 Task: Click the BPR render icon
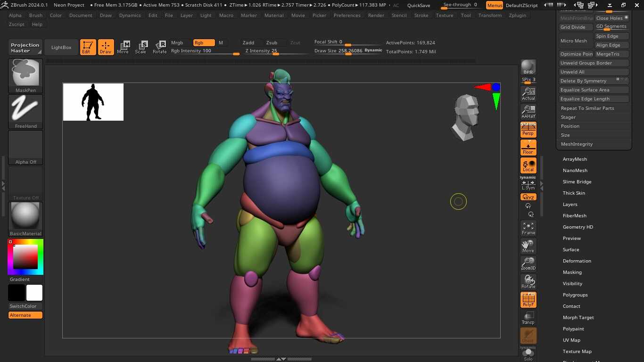pyautogui.click(x=528, y=67)
